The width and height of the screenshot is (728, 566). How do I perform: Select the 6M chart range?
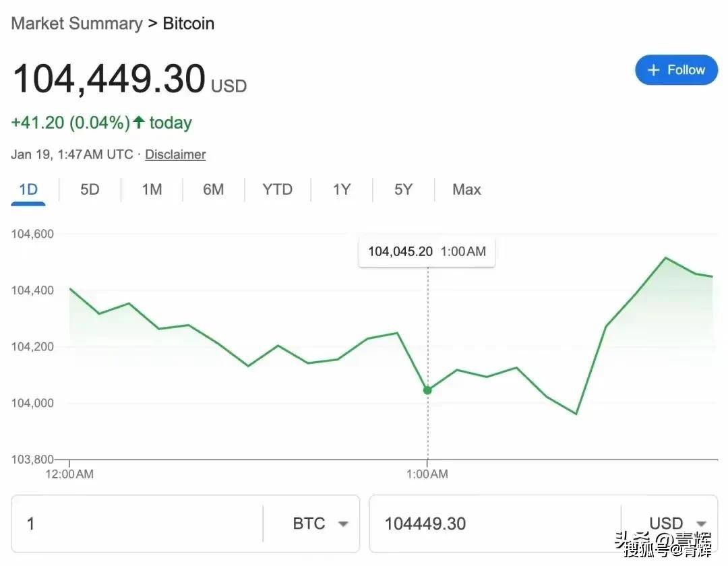(x=214, y=190)
